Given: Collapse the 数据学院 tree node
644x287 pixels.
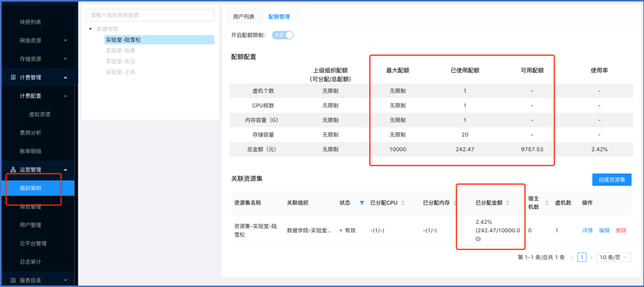Looking at the screenshot, I should [91, 29].
